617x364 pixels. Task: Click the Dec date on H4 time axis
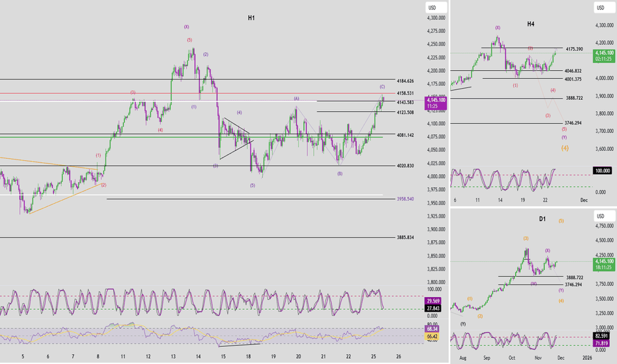[x=583, y=199]
